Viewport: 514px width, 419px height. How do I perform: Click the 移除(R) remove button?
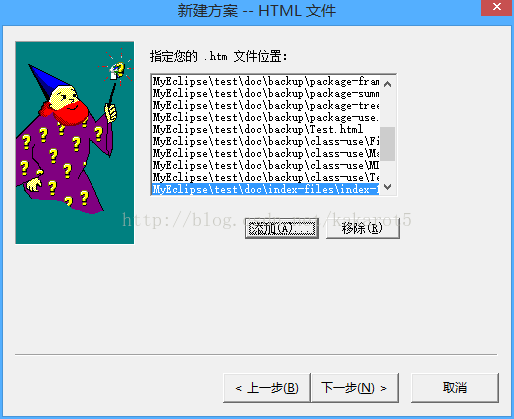point(363,228)
